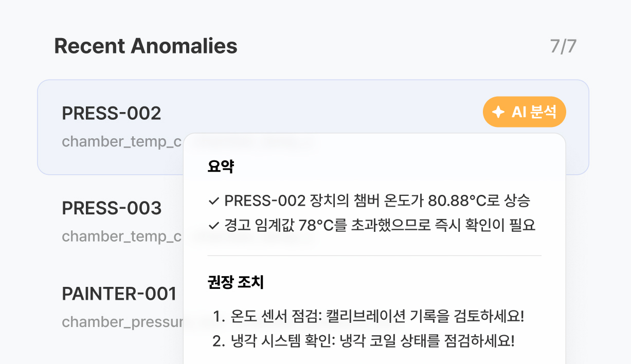The width and height of the screenshot is (631, 364).
Task: Click the checkmark before PRESS-002 장치의 summary
Action: tap(214, 201)
